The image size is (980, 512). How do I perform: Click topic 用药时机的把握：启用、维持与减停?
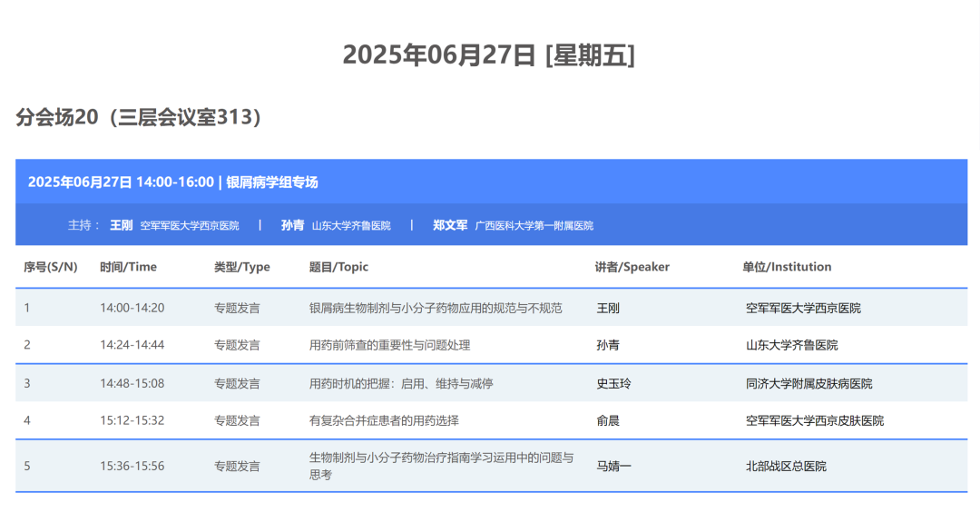tap(401, 383)
